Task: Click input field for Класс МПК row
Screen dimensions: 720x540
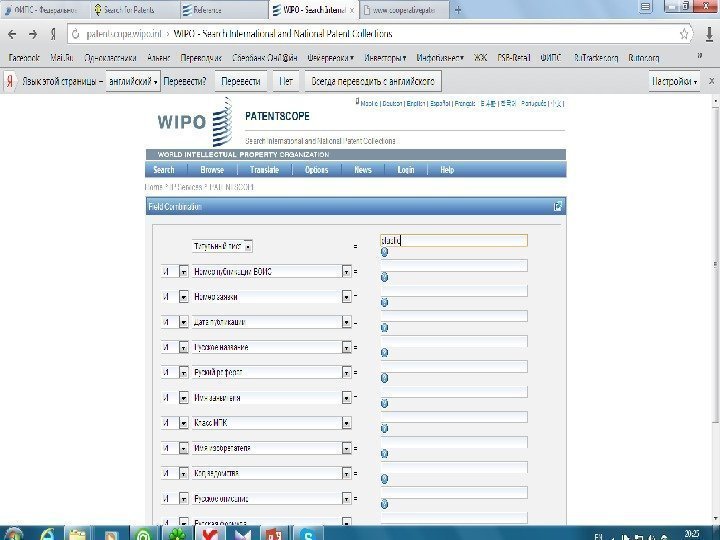Action: 454,417
